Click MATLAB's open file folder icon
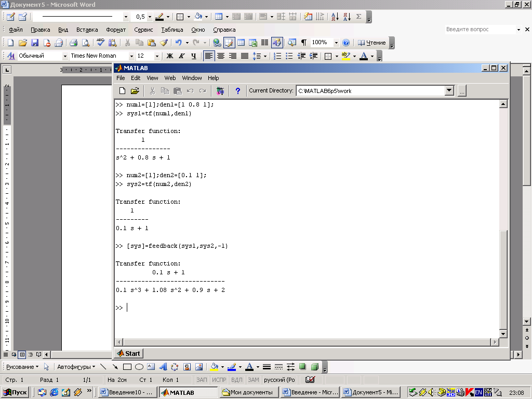Screen dimensions: 532x399 click(135, 91)
